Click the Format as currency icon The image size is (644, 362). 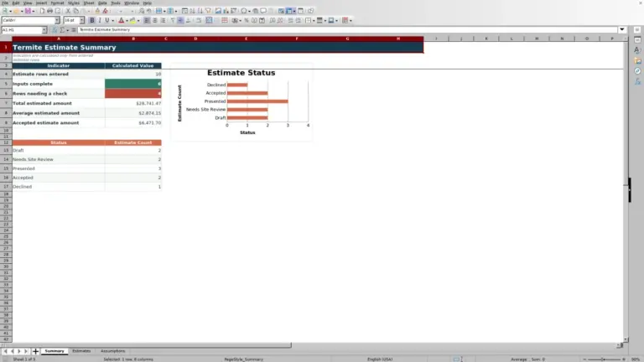click(x=235, y=20)
